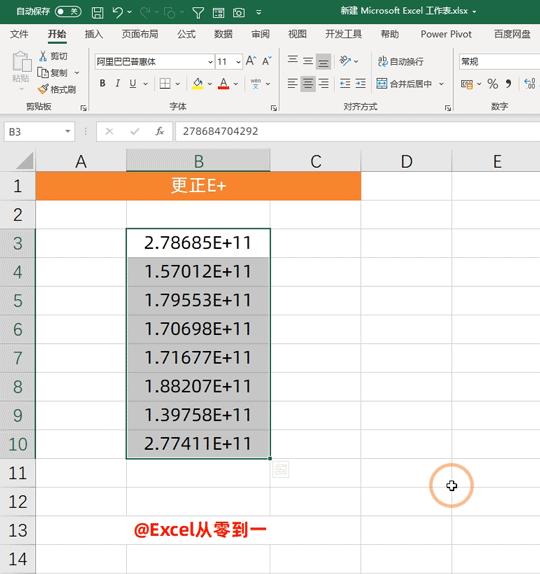The width and height of the screenshot is (540, 574).
Task: Apply the red font color A
Action: 223,84
